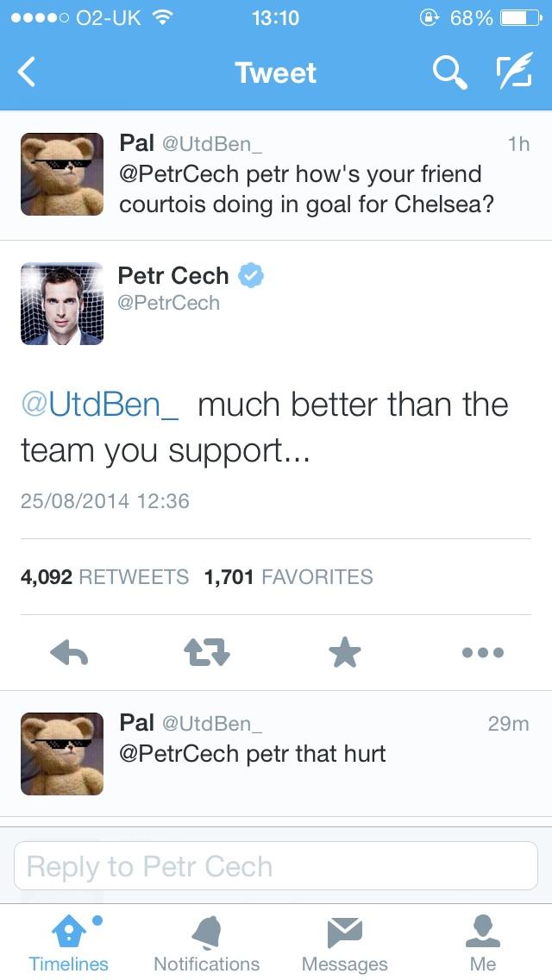Tap the Reply to Petr Cech field

[276, 865]
